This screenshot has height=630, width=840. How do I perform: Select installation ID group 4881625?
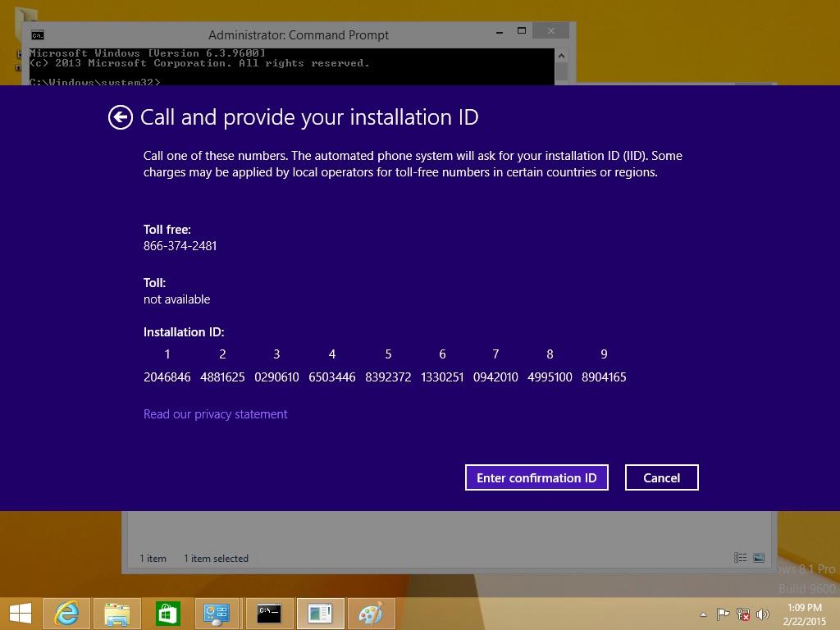pyautogui.click(x=222, y=377)
